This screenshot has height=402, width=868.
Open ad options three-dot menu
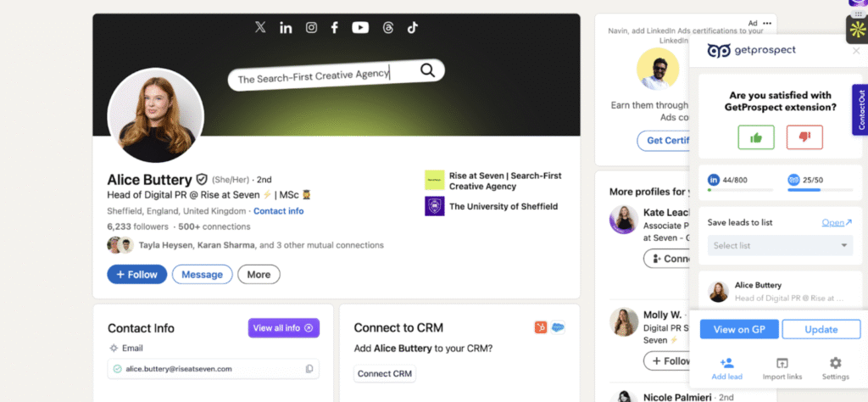[766, 23]
